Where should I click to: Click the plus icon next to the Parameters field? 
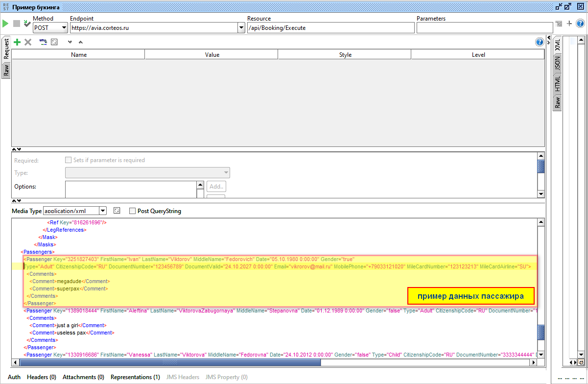coord(569,24)
